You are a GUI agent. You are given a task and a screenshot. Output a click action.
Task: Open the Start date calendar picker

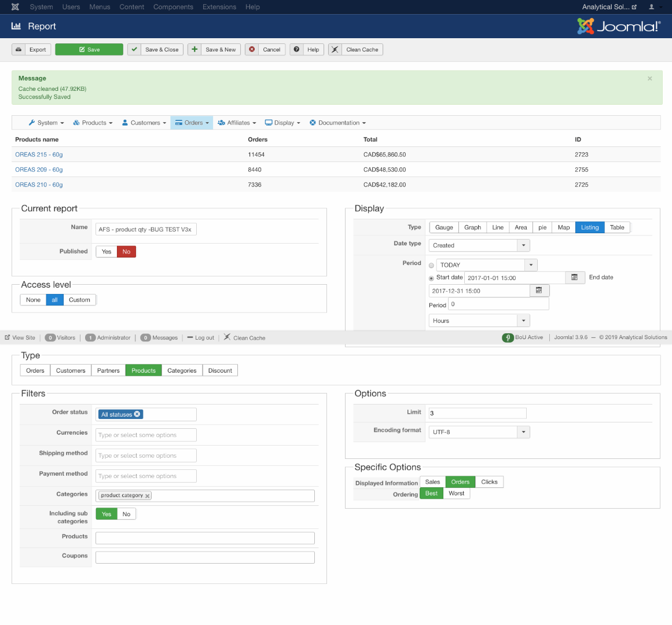point(574,278)
